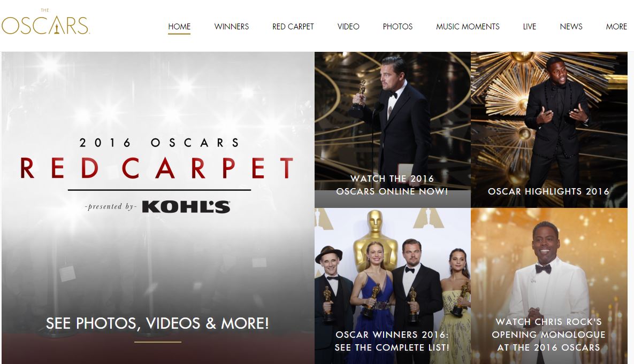Click See Photos, Videos & More link
634x364 pixels.
[x=157, y=323]
